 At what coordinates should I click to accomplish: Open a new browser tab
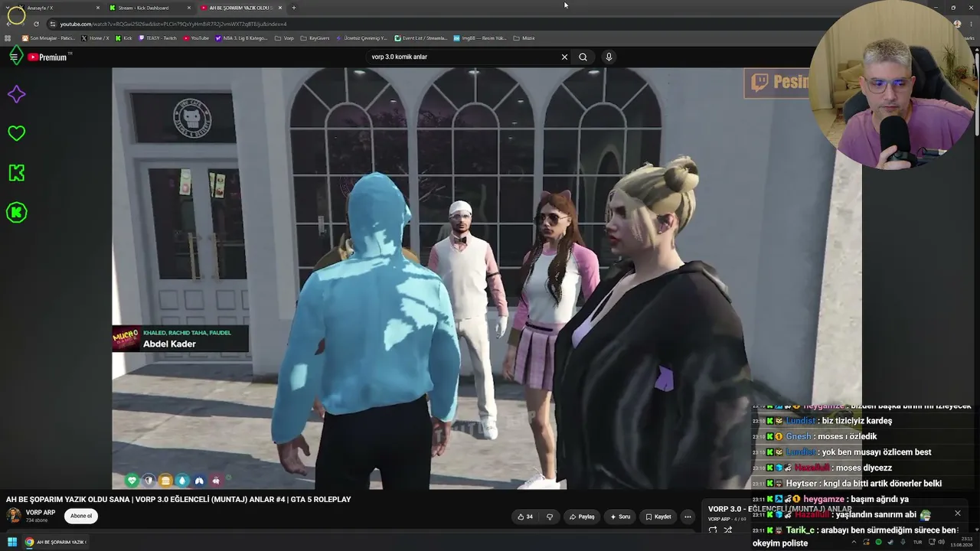pos(294,8)
